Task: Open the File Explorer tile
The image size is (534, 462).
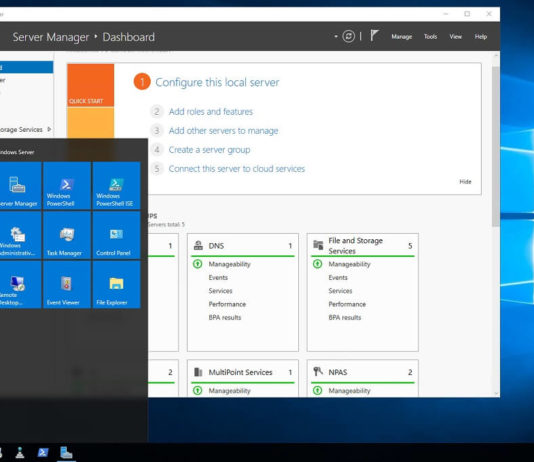Action: (x=116, y=285)
